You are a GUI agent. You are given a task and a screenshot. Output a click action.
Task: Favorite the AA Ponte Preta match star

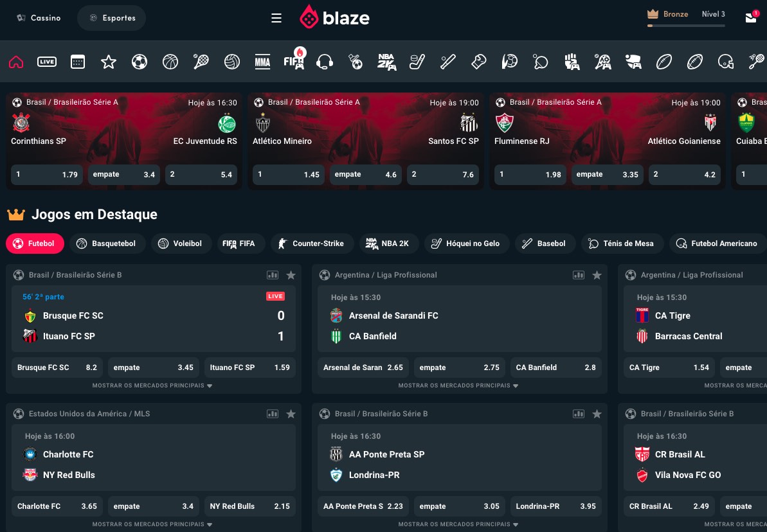point(597,414)
